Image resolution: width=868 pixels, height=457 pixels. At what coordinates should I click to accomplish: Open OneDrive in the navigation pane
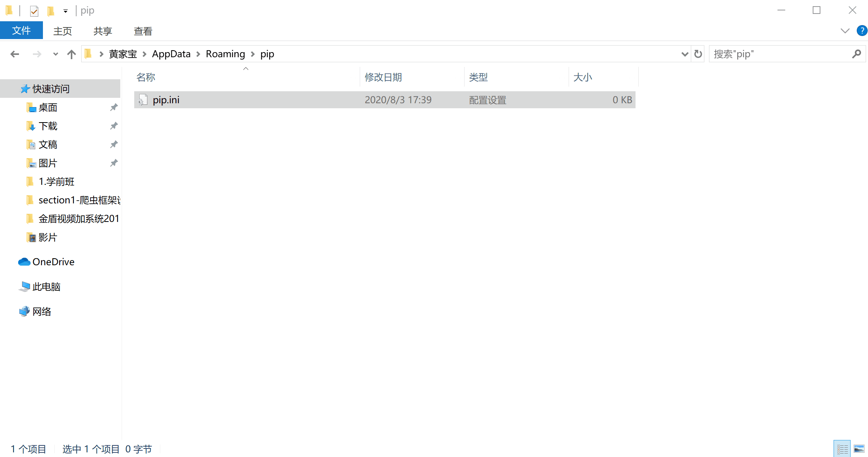click(53, 262)
